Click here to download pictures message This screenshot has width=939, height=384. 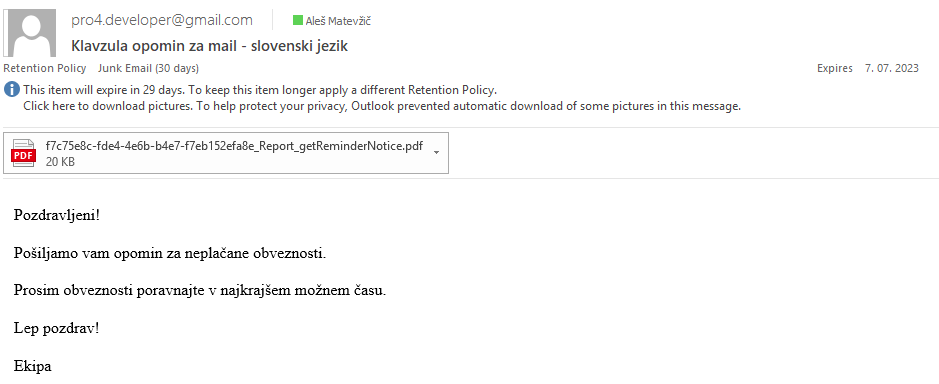(x=382, y=107)
